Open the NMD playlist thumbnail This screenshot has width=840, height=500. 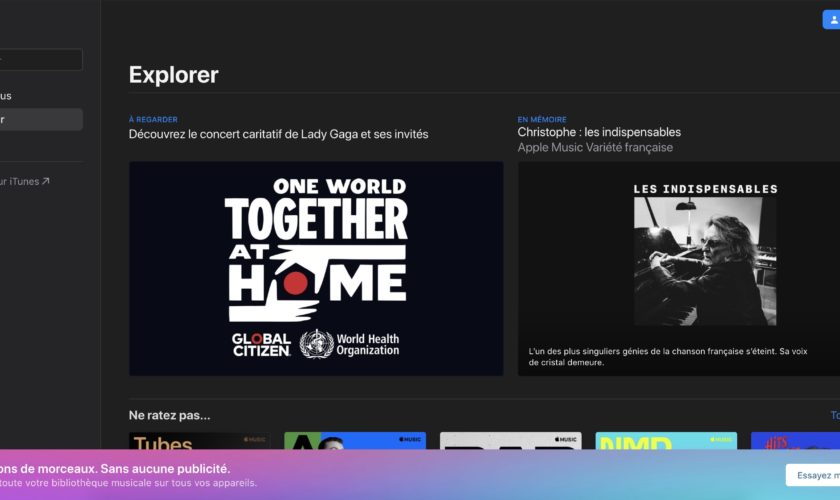click(x=666, y=441)
